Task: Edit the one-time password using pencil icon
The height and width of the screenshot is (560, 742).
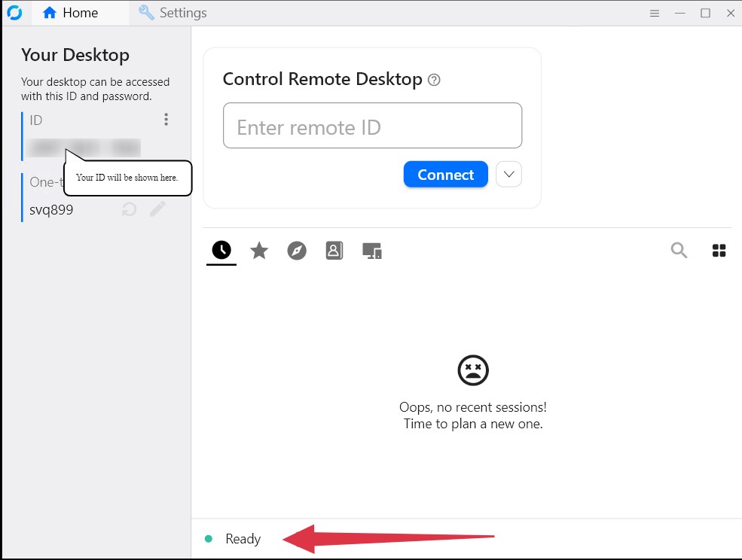Action: [158, 209]
